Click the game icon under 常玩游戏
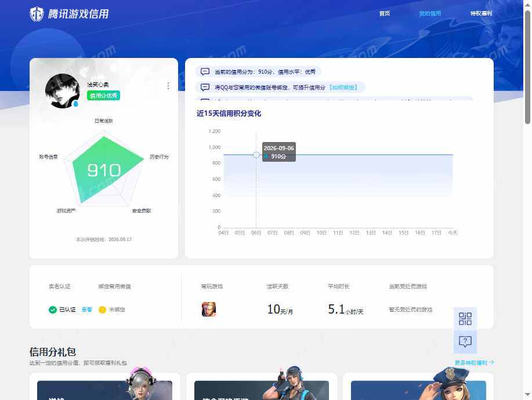This screenshot has width=532, height=400. (209, 309)
